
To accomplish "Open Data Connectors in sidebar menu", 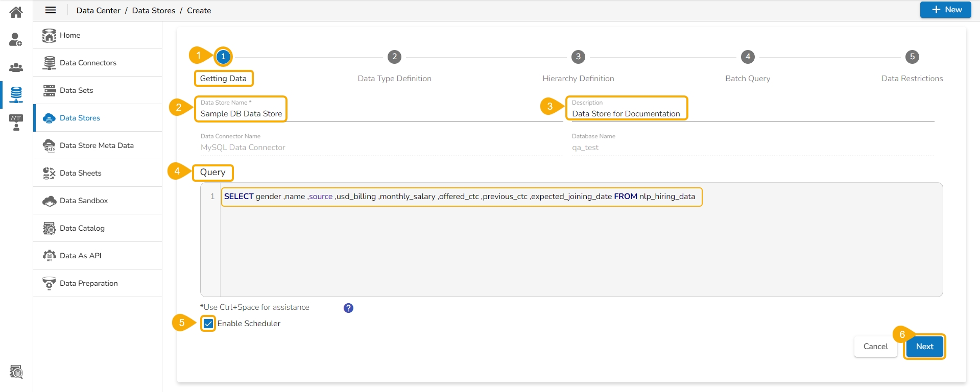I will click(88, 63).
